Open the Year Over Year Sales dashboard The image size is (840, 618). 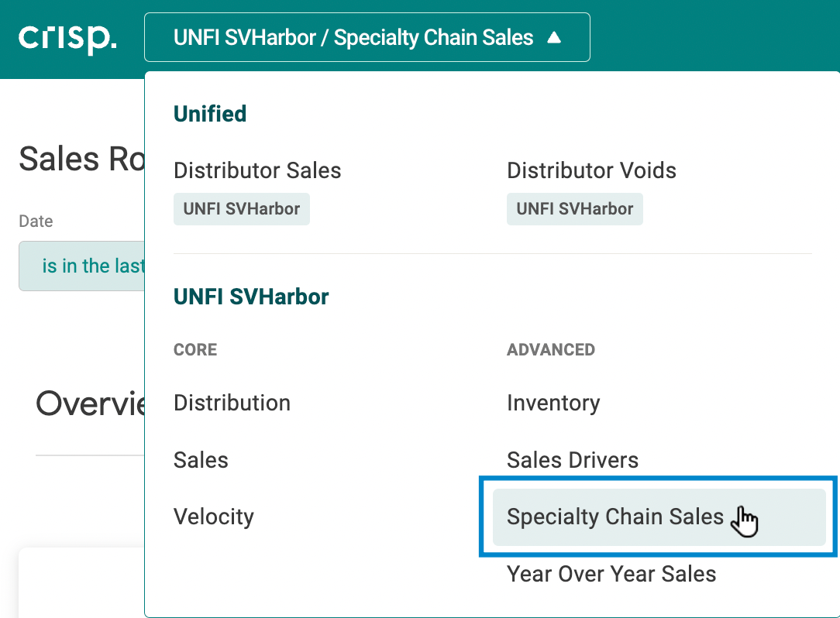tap(611, 574)
